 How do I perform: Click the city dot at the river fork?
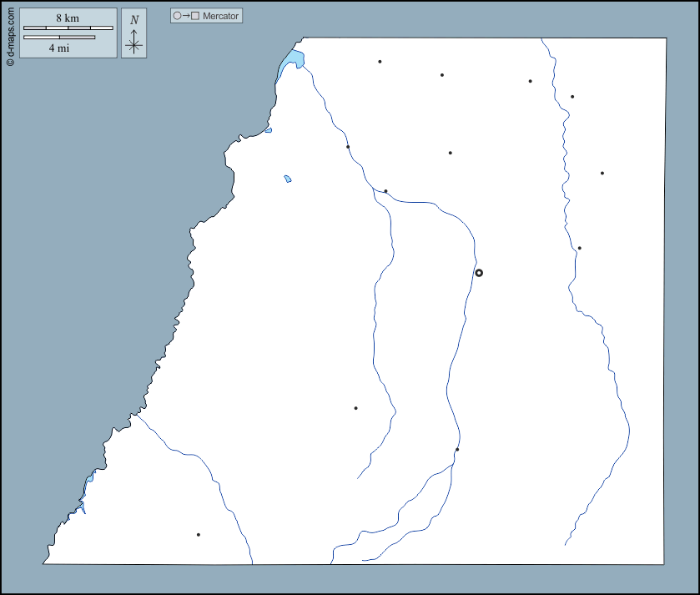(x=385, y=191)
